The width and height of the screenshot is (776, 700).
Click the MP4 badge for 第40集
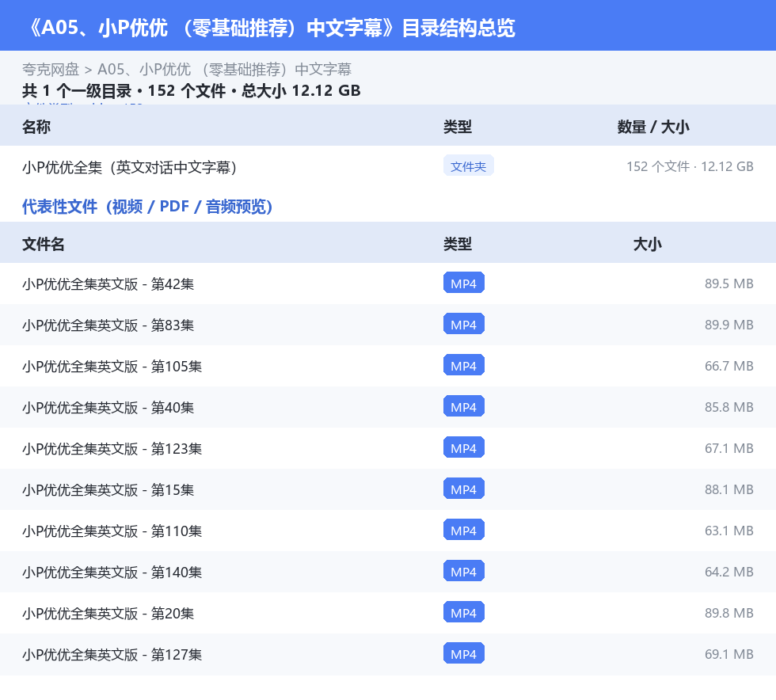pos(464,406)
